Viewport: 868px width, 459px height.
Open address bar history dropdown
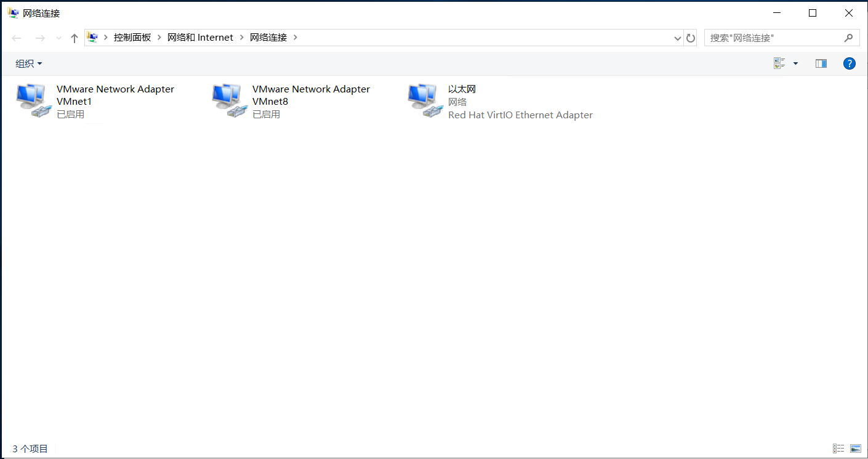coord(678,38)
